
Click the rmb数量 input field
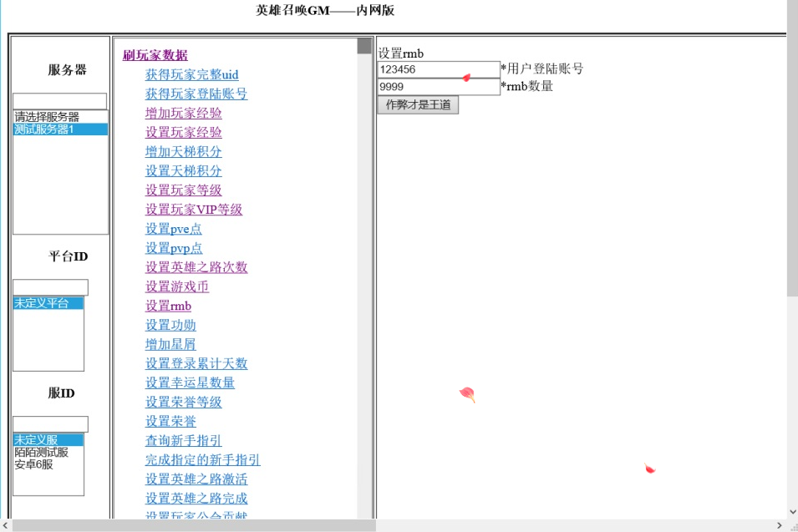click(438, 87)
